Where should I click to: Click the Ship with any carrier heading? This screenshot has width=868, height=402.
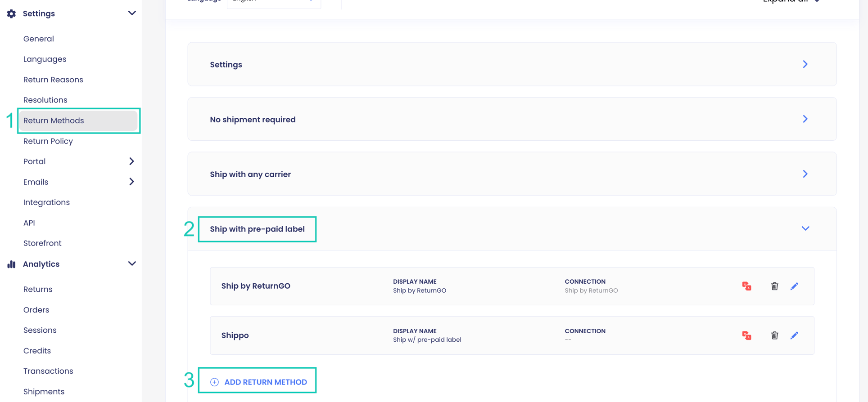coord(250,174)
